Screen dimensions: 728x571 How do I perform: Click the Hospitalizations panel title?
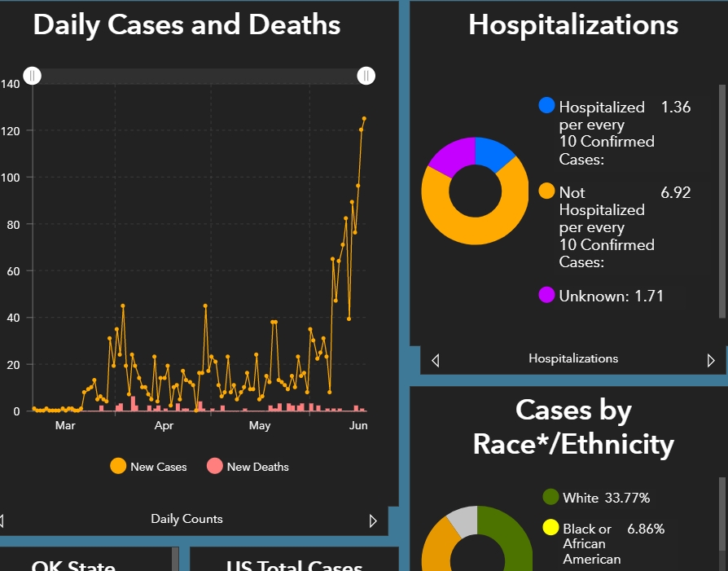point(573,24)
